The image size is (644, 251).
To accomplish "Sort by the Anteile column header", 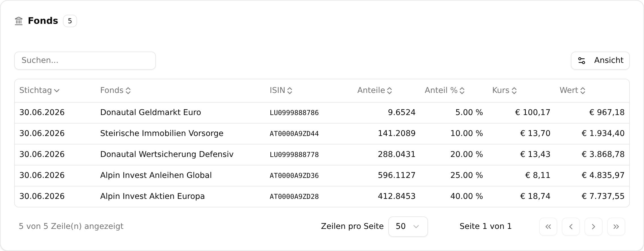I will click(375, 90).
